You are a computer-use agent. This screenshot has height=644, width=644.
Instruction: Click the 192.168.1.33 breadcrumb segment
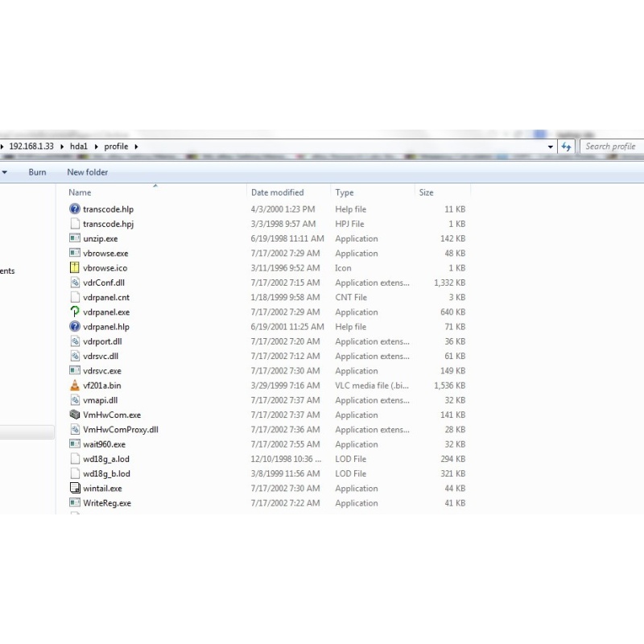[x=31, y=147]
